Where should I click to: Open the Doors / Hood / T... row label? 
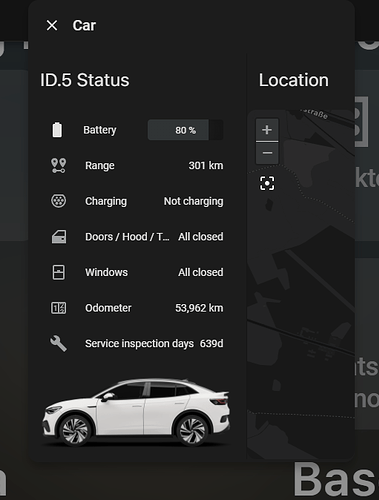point(127,237)
